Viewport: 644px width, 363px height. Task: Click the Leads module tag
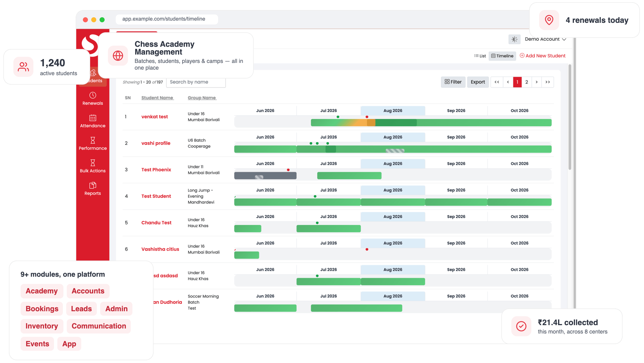[81, 309]
